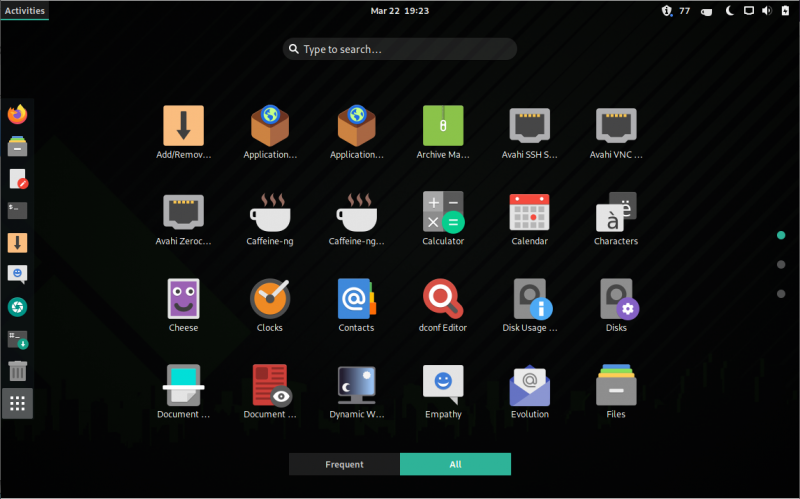Launch the Disks utility
This screenshot has height=499, width=800.
click(616, 305)
